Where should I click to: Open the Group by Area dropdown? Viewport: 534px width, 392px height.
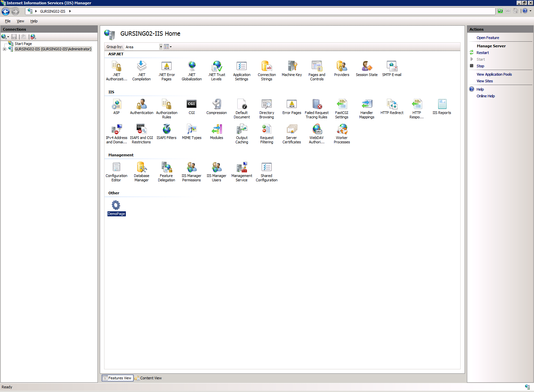(x=161, y=47)
